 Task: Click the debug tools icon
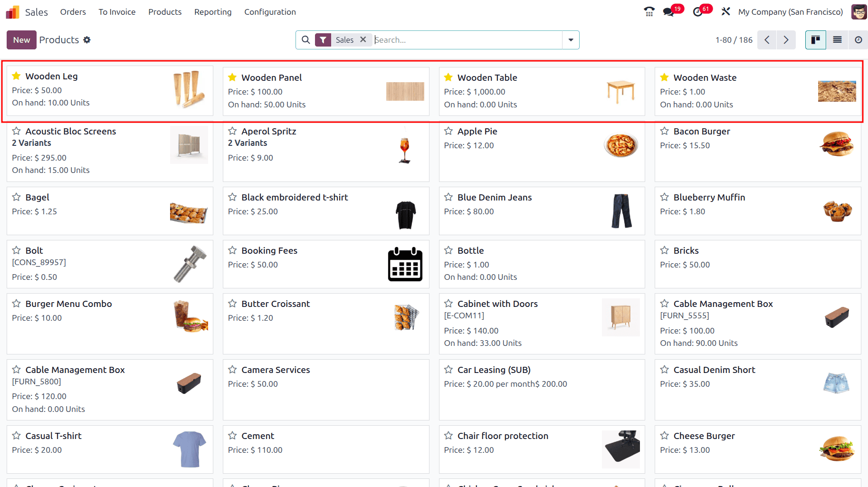coord(725,12)
